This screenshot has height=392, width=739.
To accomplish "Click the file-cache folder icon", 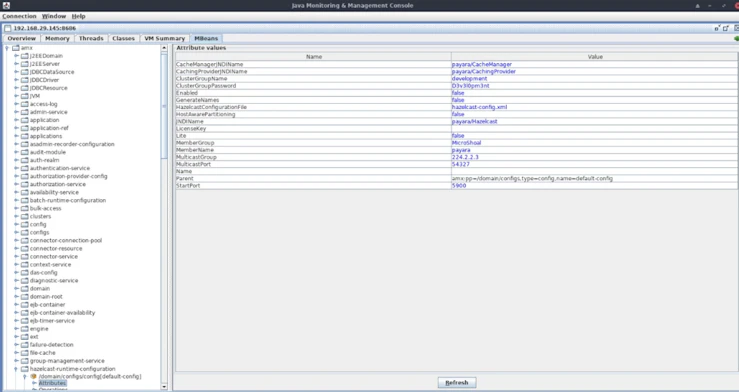I will pyautogui.click(x=25, y=352).
